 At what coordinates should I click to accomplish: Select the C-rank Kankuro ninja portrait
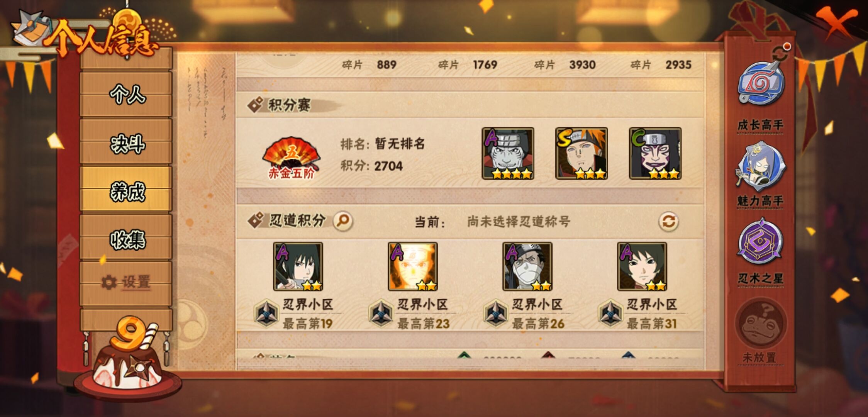(655, 153)
